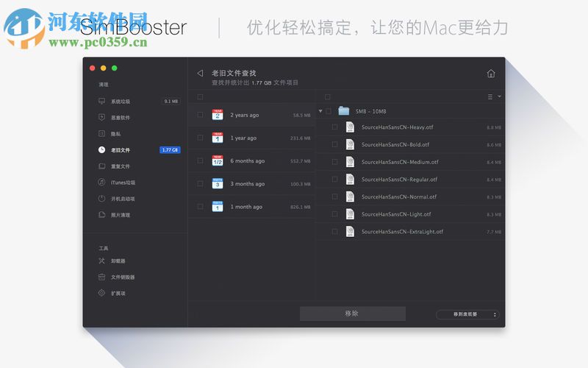Check the SourceHanSansCN-Heavy.otf checkbox
The image size is (588, 368).
[335, 127]
